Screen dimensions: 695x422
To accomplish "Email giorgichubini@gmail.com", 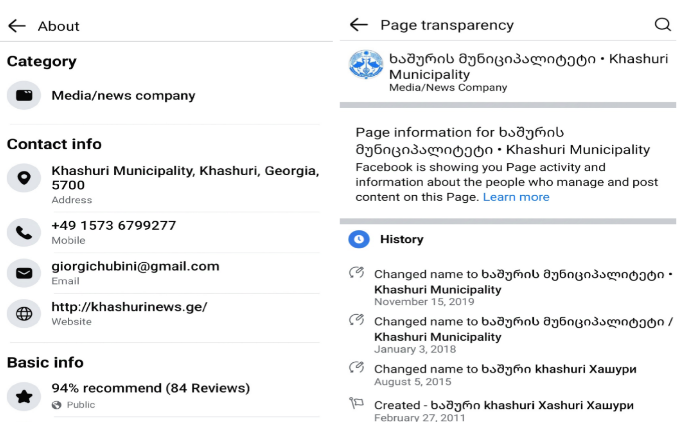I will [x=135, y=266].
